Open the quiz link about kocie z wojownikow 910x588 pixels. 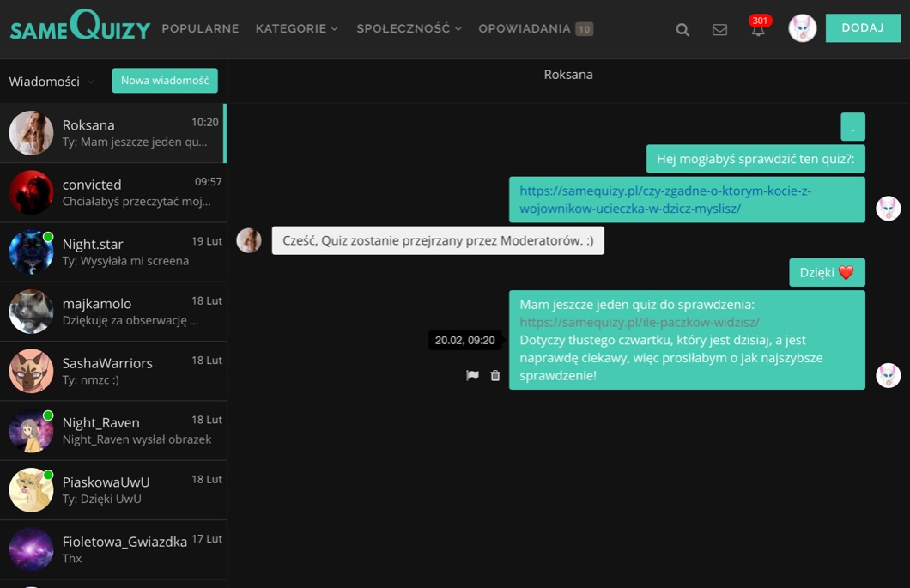(664, 199)
